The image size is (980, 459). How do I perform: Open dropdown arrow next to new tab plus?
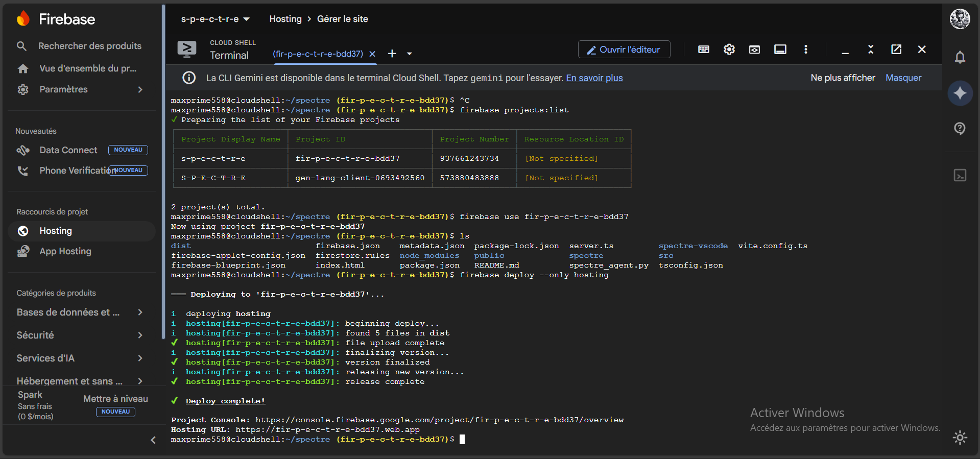tap(409, 54)
